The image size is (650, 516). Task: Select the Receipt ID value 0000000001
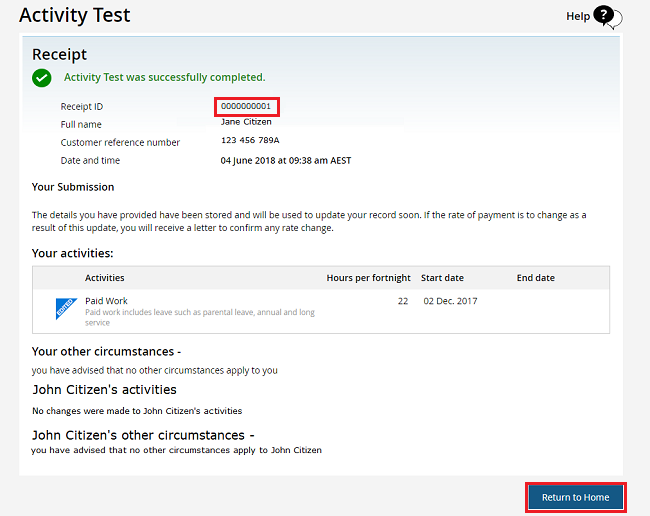tap(246, 106)
